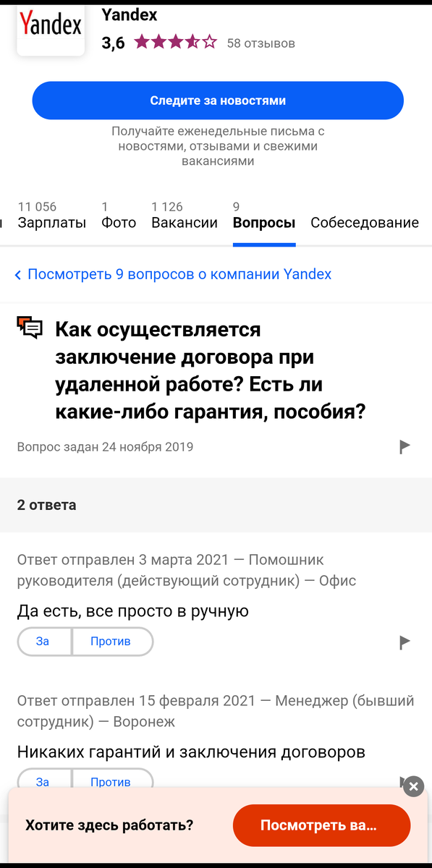Vote Против on the 3 марта answer
This screenshot has height=868, width=432.
click(111, 642)
